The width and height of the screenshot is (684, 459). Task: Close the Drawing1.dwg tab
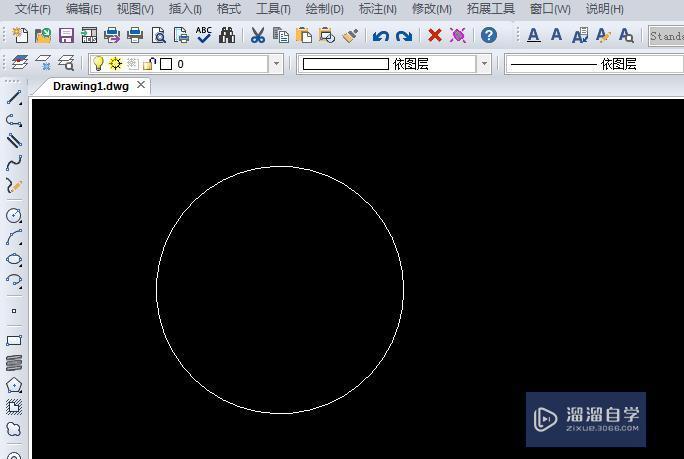[x=141, y=85]
